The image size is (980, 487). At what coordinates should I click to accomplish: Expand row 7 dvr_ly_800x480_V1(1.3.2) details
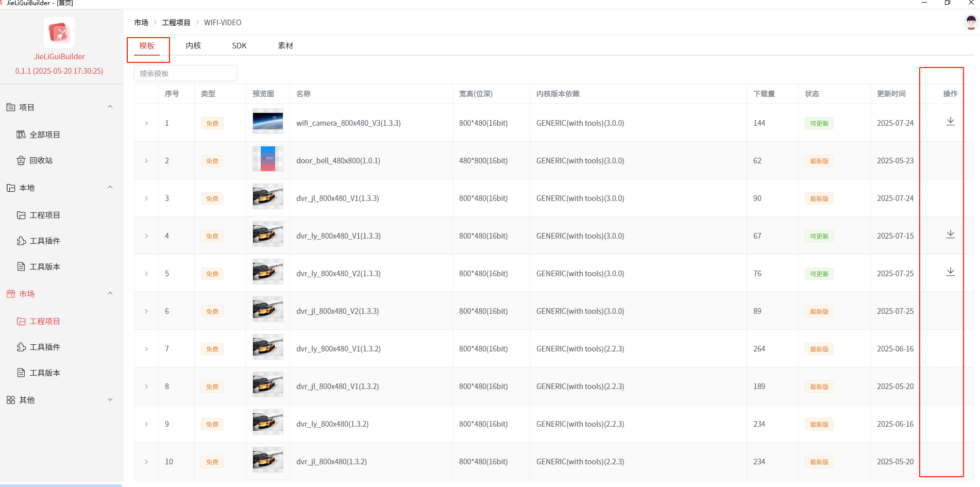146,349
